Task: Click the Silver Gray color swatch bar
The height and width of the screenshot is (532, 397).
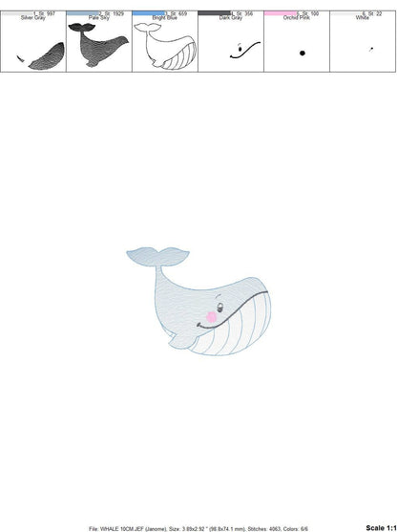Action: (x=16, y=13)
